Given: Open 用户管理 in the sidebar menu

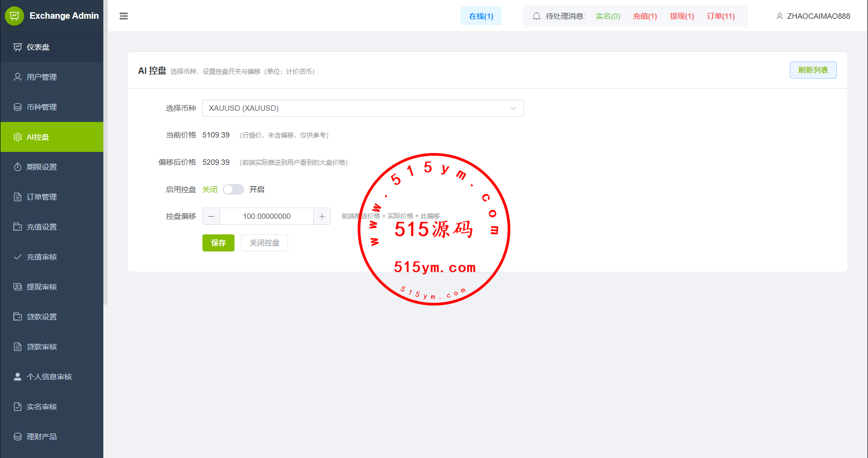Looking at the screenshot, I should (42, 77).
